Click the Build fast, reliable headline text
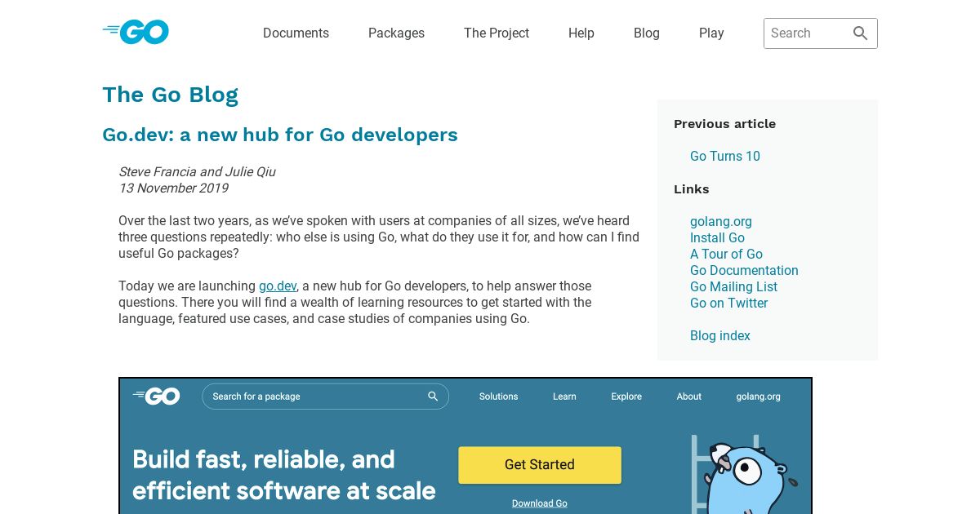The image size is (980, 514). pyautogui.click(x=283, y=475)
